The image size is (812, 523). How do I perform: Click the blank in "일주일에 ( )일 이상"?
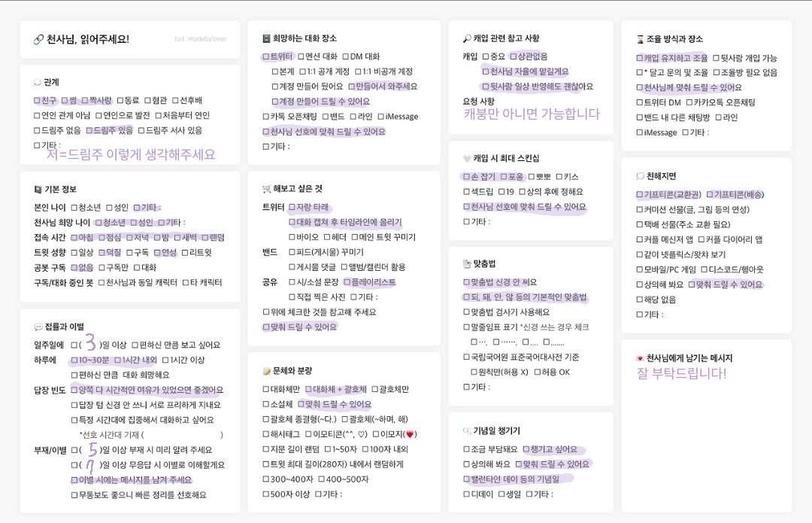[91, 344]
